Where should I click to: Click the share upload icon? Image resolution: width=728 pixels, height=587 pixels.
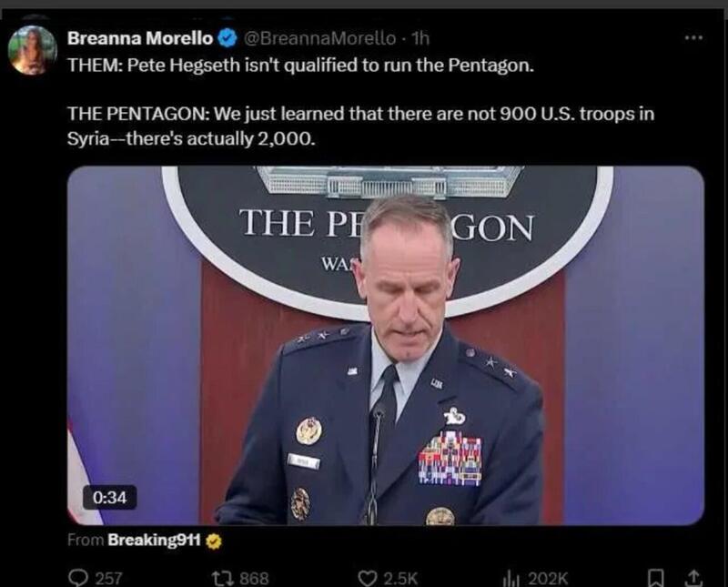pos(693,578)
